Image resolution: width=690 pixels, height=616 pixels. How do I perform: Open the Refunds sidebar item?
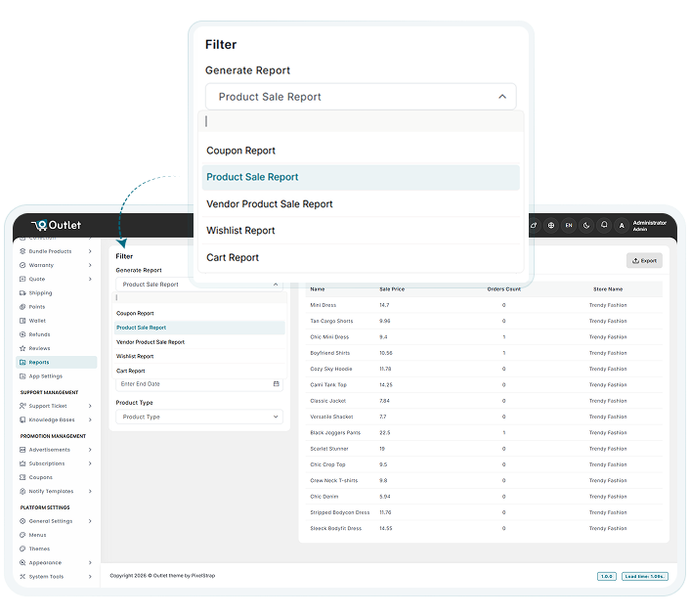[39, 334]
